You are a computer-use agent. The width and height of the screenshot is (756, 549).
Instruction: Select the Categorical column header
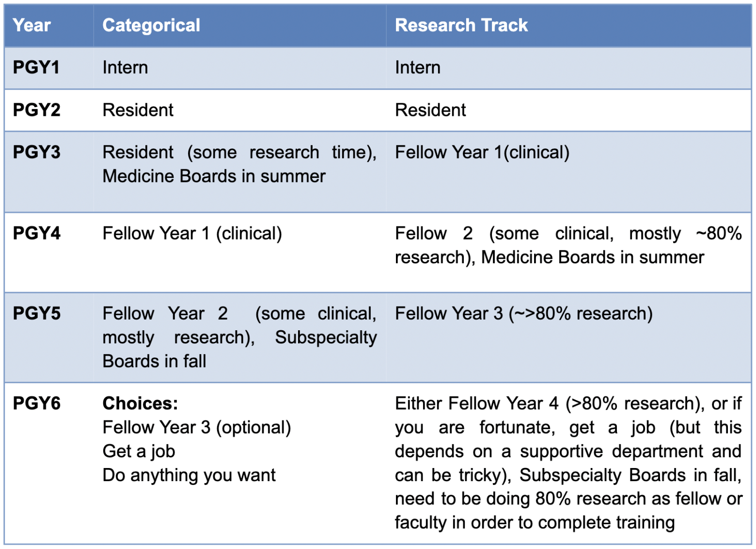151,25
